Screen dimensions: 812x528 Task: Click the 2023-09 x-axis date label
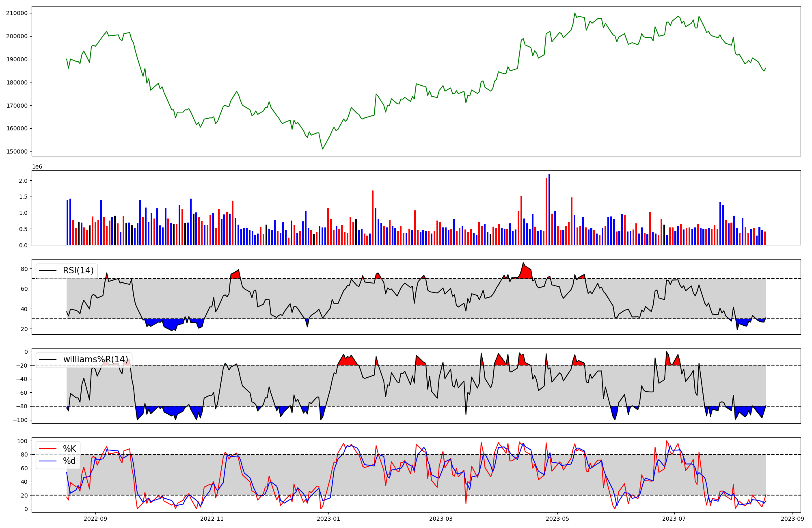click(x=793, y=519)
